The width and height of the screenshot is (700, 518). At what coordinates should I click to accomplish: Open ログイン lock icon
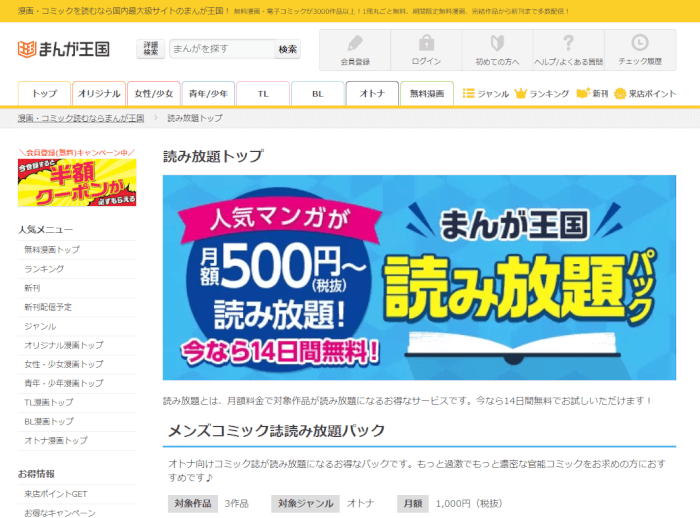[x=426, y=43]
